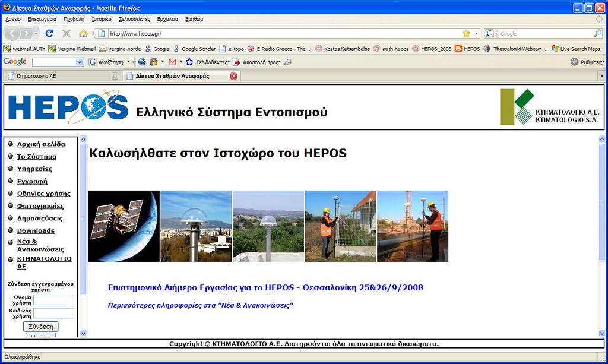This screenshot has width=608, height=364.
Task: Follow the Δημοσιεύσεις sidebar link
Action: tap(40, 219)
